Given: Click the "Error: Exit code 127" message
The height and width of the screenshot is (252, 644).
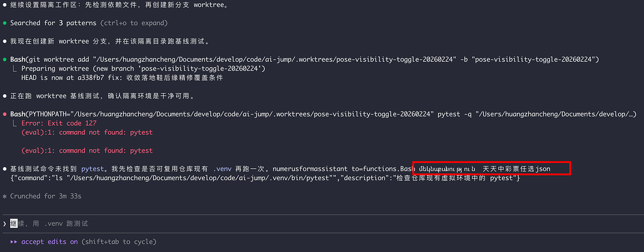Looking at the screenshot, I should [x=58, y=123].
